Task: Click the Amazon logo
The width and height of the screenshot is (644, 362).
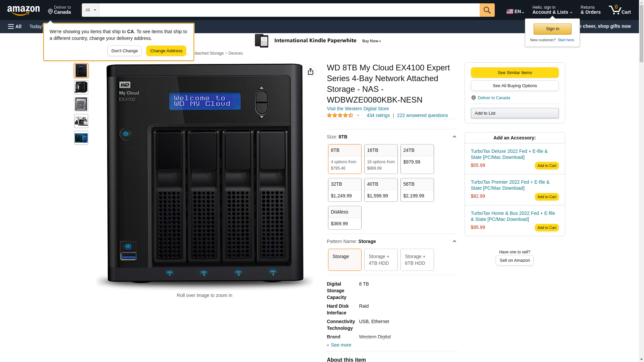Action: (23, 10)
